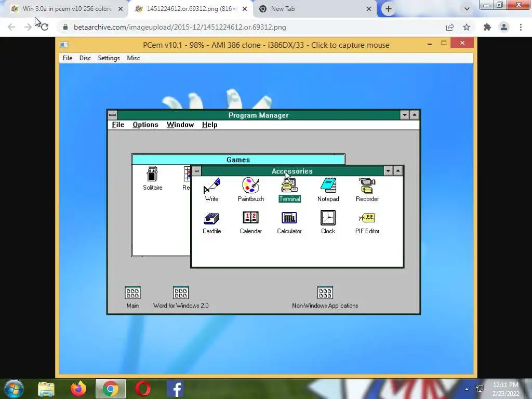
Task: Open the PCem File menu
Action: [x=68, y=58]
